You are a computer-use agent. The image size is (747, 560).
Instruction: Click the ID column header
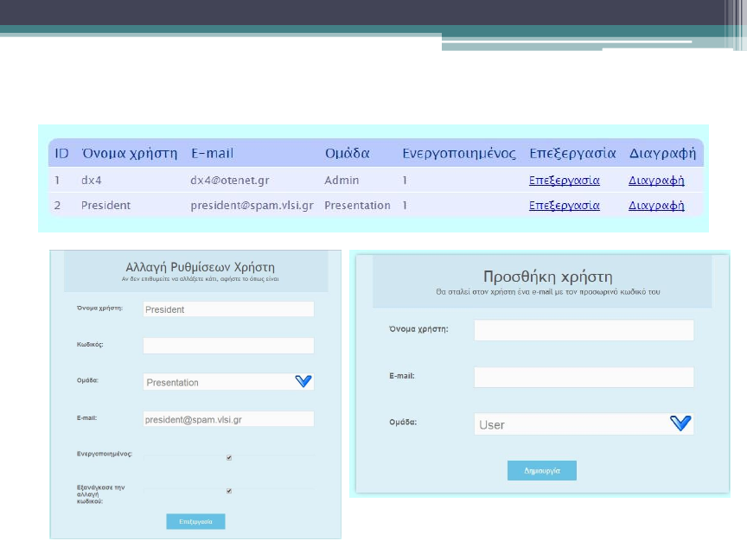point(61,153)
